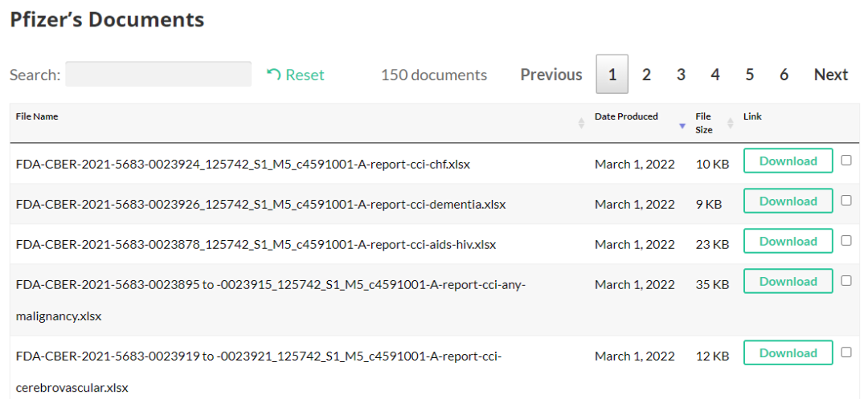
Task: Go to page 6
Action: (784, 75)
